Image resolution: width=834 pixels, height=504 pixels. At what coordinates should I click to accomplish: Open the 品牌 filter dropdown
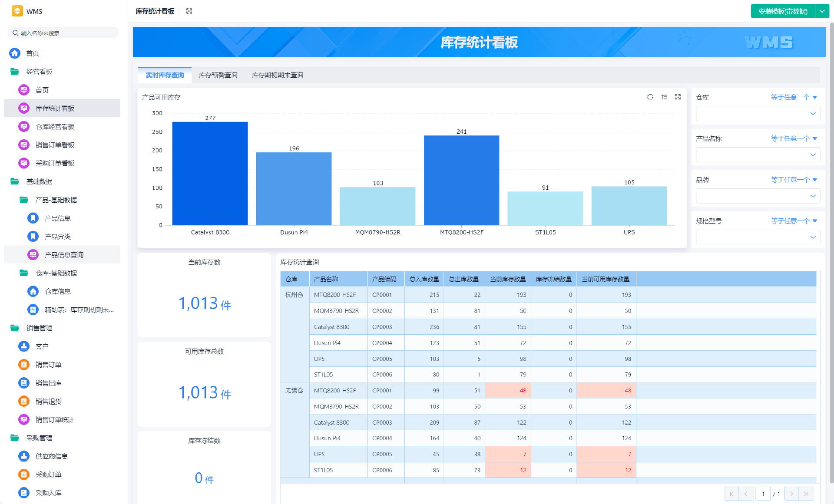coord(758,196)
